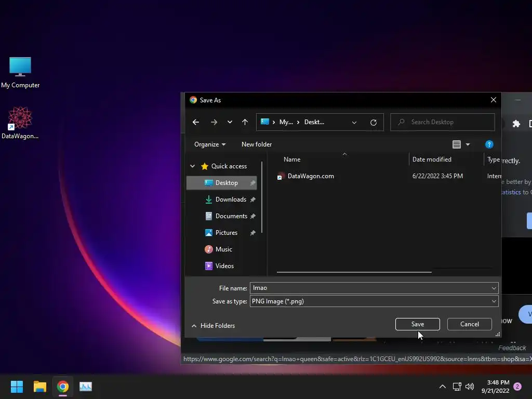Show hidden system tray icons
This screenshot has width=532, height=399.
click(443, 387)
